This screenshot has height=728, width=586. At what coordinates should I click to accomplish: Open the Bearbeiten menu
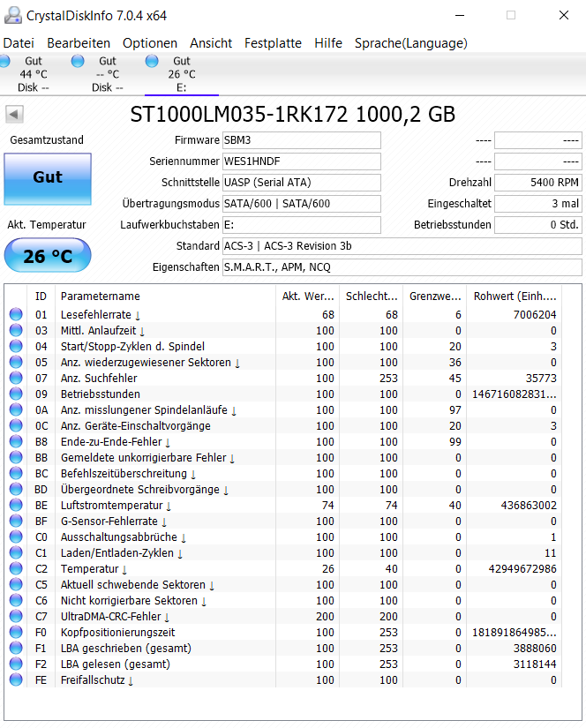click(79, 43)
